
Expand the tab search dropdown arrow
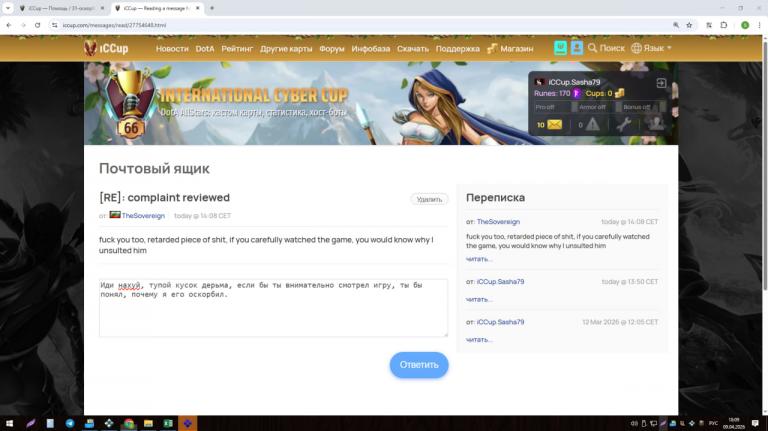[8, 8]
